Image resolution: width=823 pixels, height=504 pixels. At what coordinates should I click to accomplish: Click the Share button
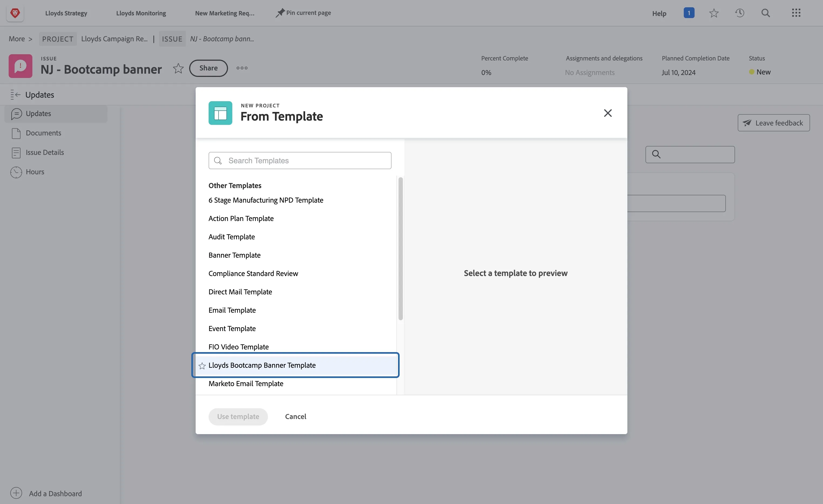tap(208, 68)
